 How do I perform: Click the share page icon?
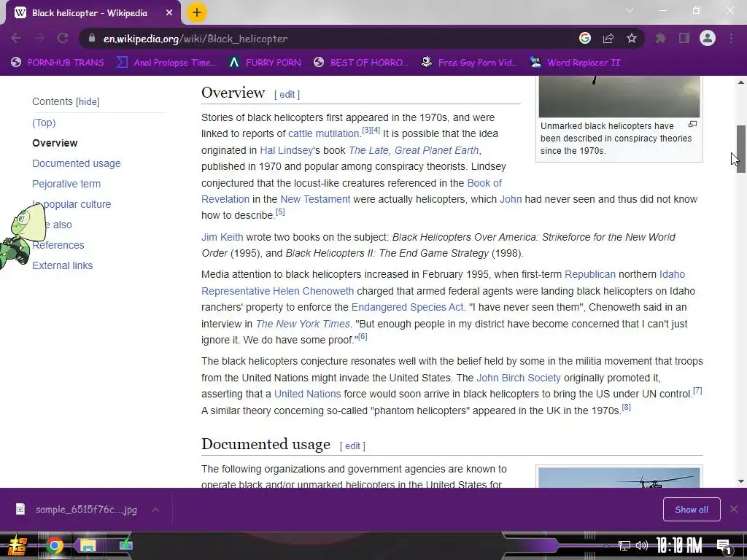[608, 38]
